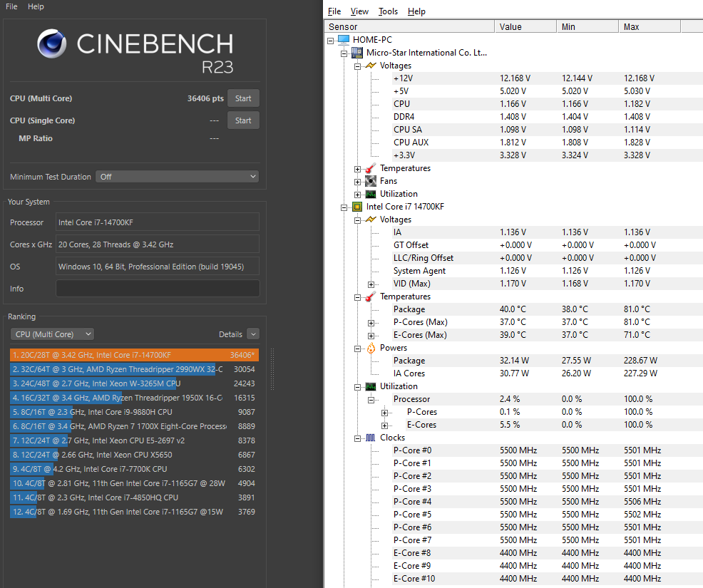Select the CPU AUX voltage row
The height and width of the screenshot is (588, 703).
coord(547,143)
